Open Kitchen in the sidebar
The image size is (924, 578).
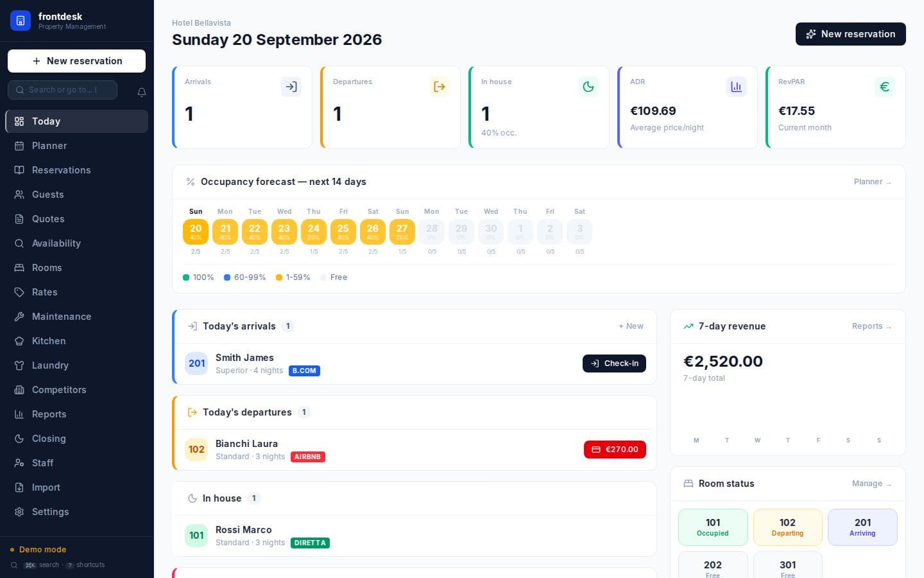(x=76, y=341)
